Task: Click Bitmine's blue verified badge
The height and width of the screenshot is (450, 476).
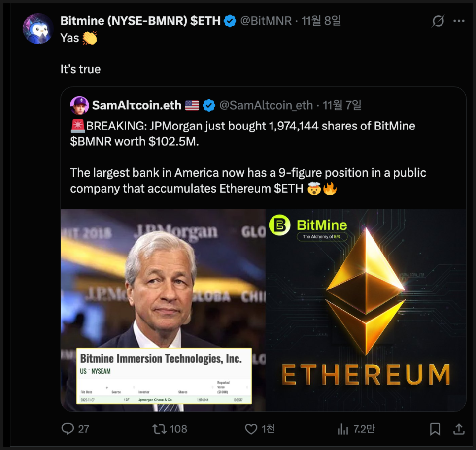Action: [230, 21]
